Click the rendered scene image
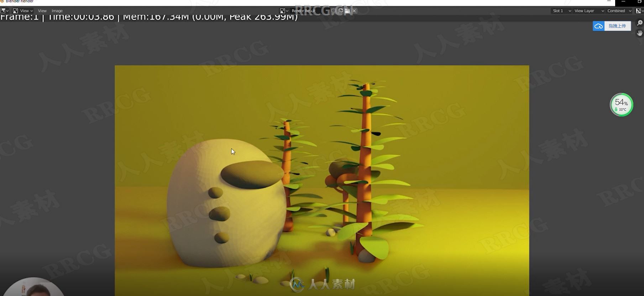644x296 pixels. 322,181
